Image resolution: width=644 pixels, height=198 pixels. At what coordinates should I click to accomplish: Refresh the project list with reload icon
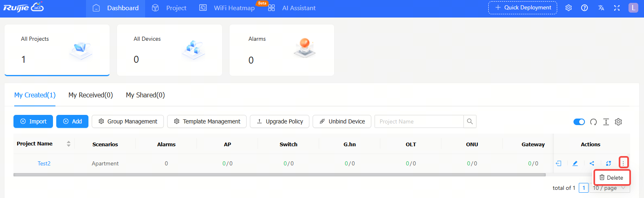(593, 122)
